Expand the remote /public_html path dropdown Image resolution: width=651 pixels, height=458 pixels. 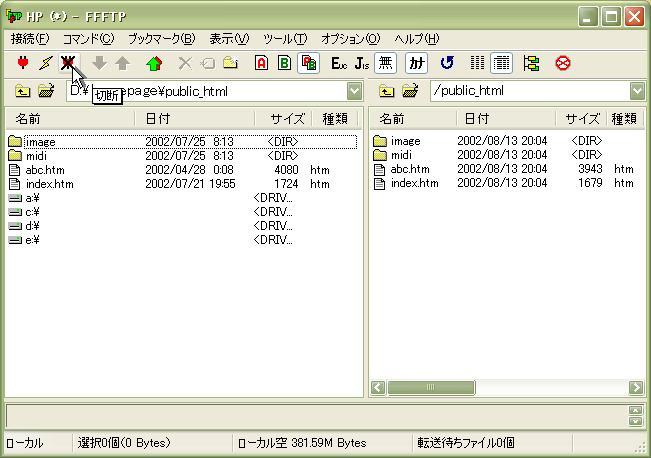638,92
